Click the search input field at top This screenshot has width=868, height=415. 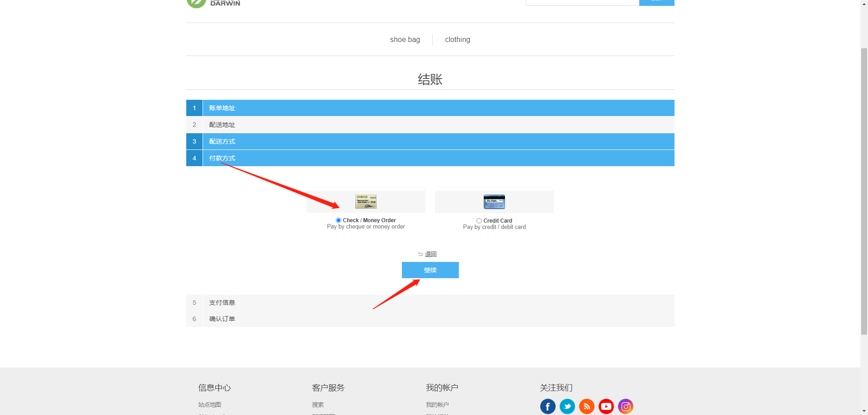582,2
